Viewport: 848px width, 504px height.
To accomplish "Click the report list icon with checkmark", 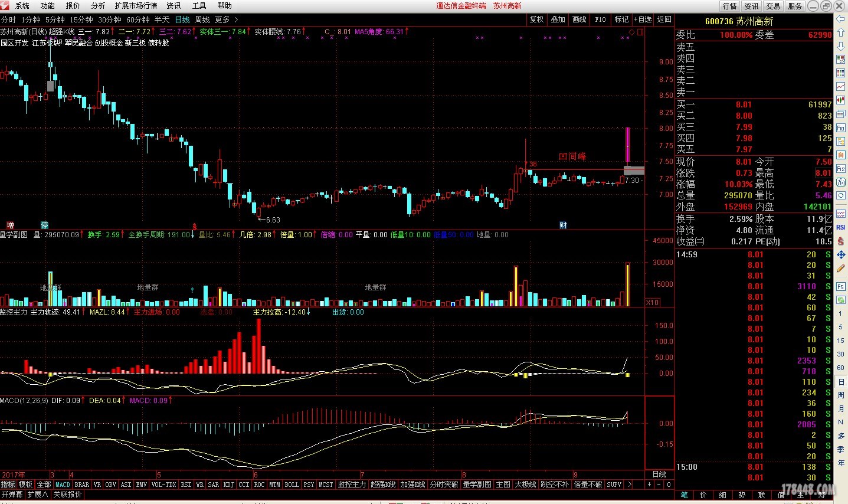I will [x=841, y=60].
